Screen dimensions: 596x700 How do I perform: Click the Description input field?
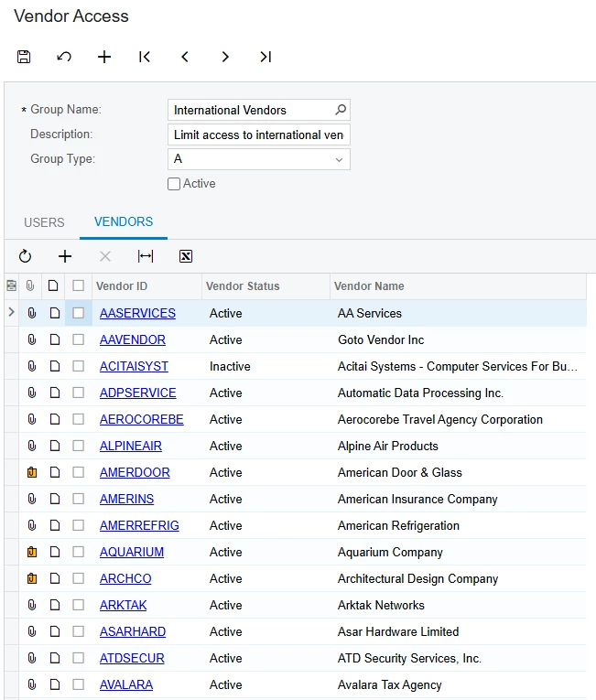click(259, 135)
